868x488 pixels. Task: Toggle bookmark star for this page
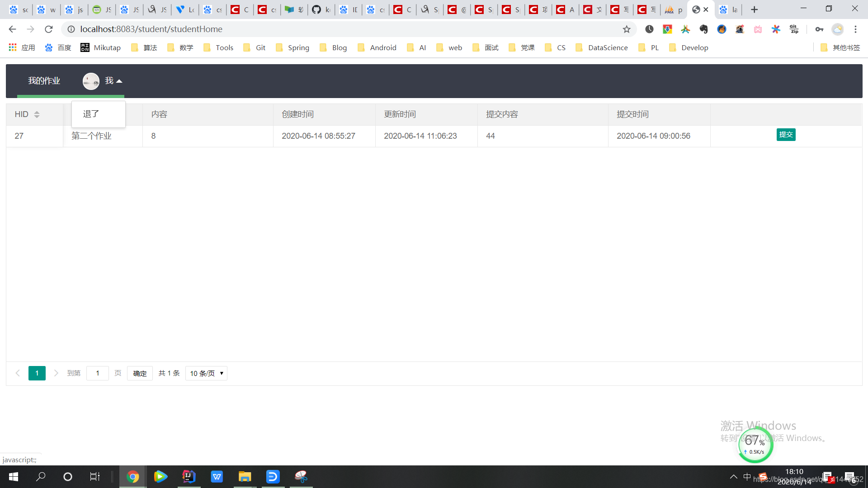click(x=627, y=29)
